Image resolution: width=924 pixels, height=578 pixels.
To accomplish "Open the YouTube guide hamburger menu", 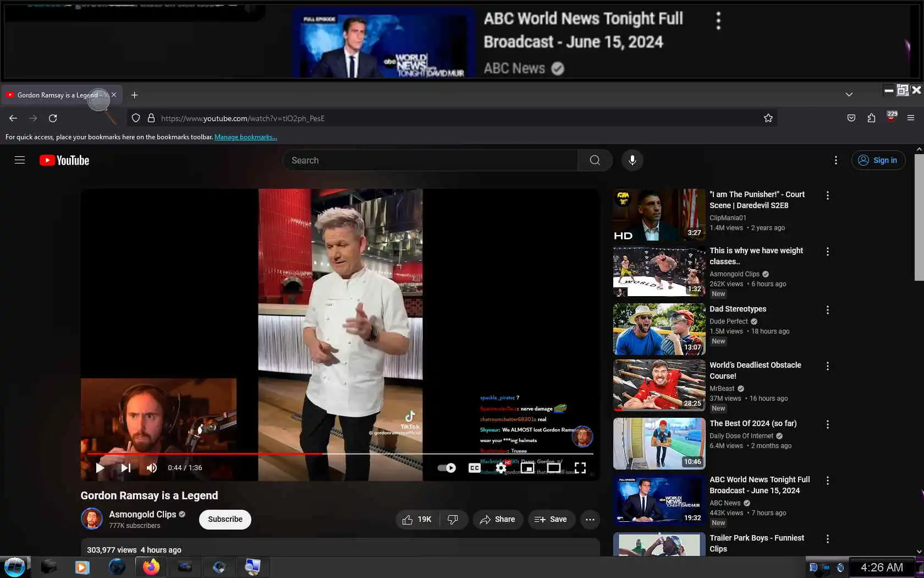I will [20, 160].
